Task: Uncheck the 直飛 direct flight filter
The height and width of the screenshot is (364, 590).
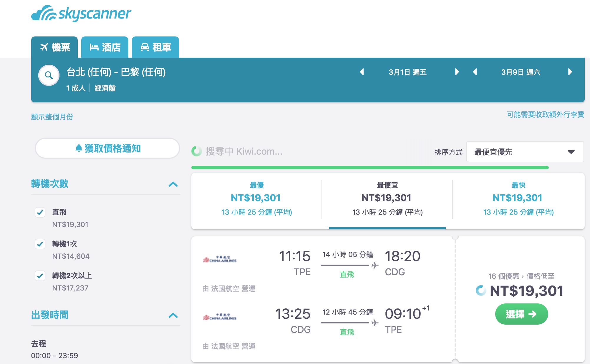Action: pos(40,212)
